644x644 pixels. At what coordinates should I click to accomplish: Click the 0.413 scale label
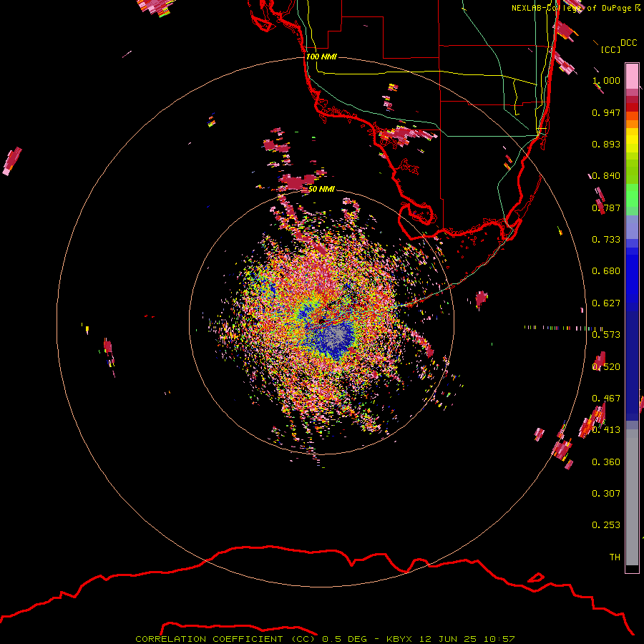click(606, 430)
